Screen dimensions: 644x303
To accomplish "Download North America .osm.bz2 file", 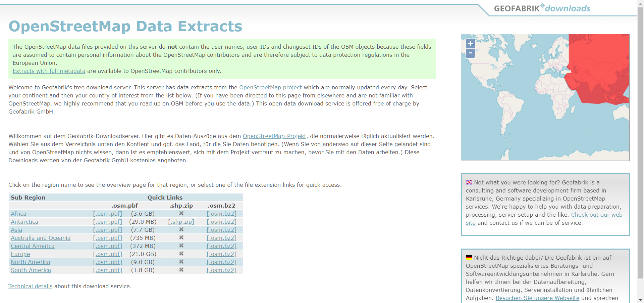I will click(x=221, y=262).
